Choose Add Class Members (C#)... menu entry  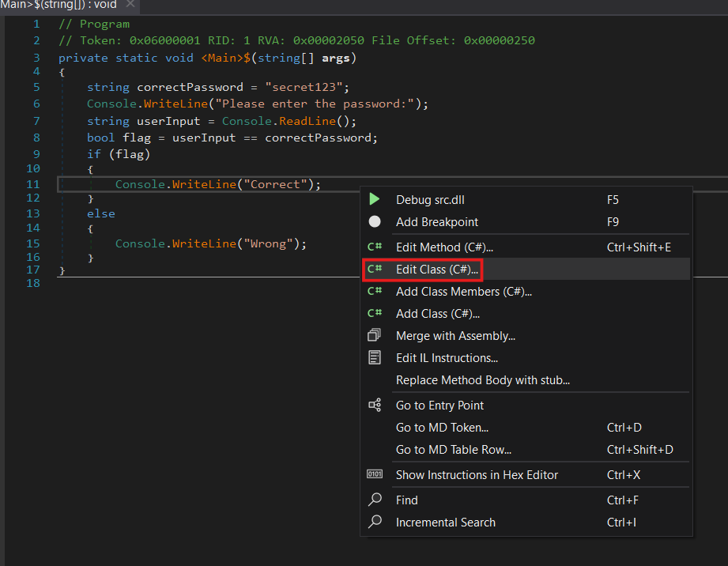tap(526, 292)
